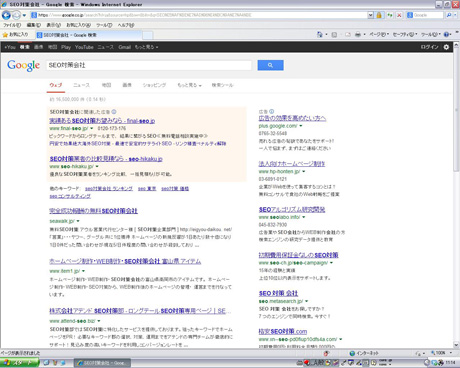Click related keyword seo コンサルティング
This screenshot has height=368, width=460.
click(70, 196)
